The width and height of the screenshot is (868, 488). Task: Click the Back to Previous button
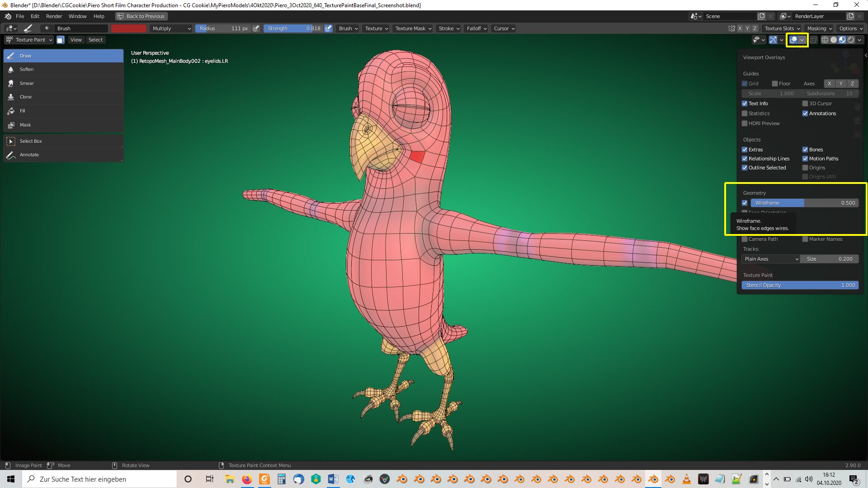142,16
